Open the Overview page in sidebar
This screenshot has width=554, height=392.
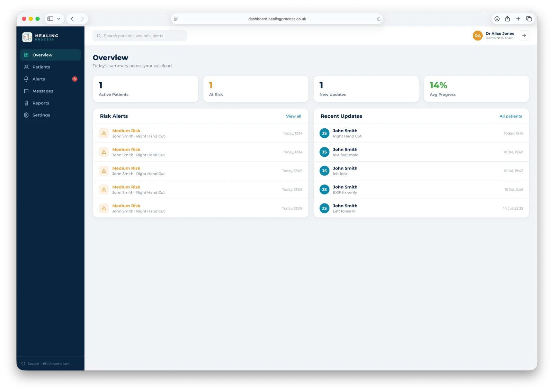[x=50, y=55]
